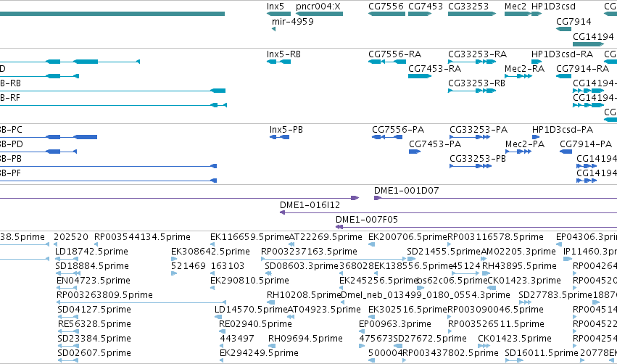The height and width of the screenshot is (364, 617).
Task: Click the RP003090046.5prime EST
Action: point(450,317)
